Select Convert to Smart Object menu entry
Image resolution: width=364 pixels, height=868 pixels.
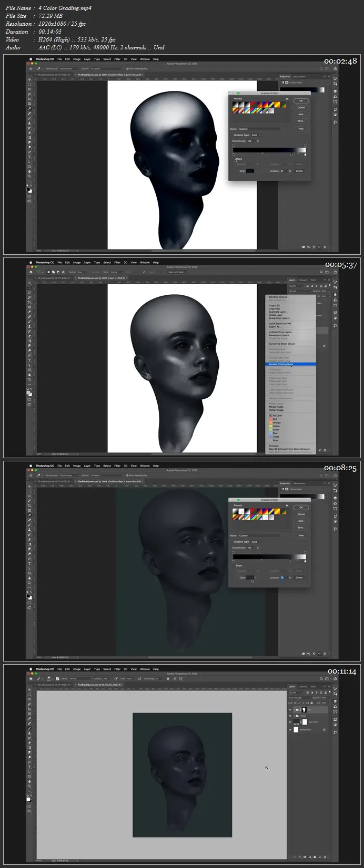click(282, 344)
